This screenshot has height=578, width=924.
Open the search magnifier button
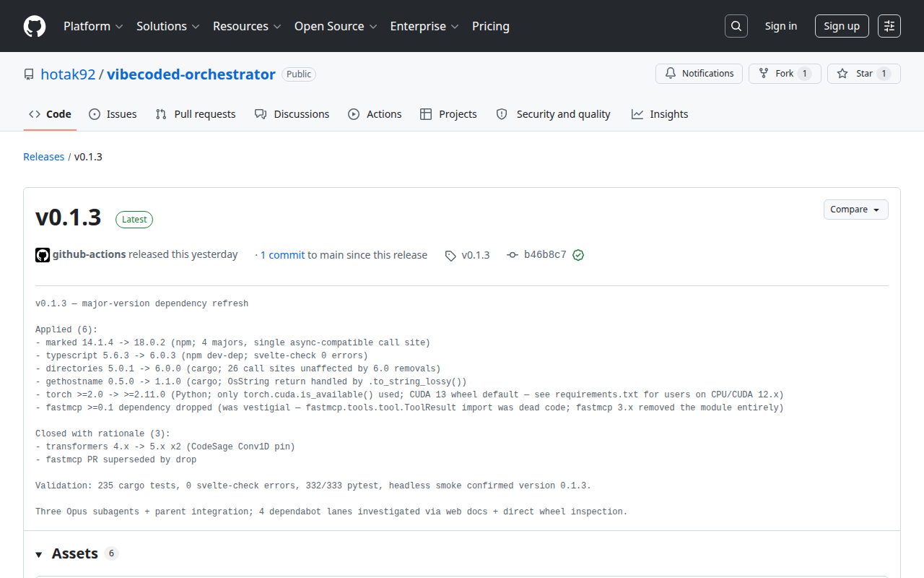click(736, 26)
